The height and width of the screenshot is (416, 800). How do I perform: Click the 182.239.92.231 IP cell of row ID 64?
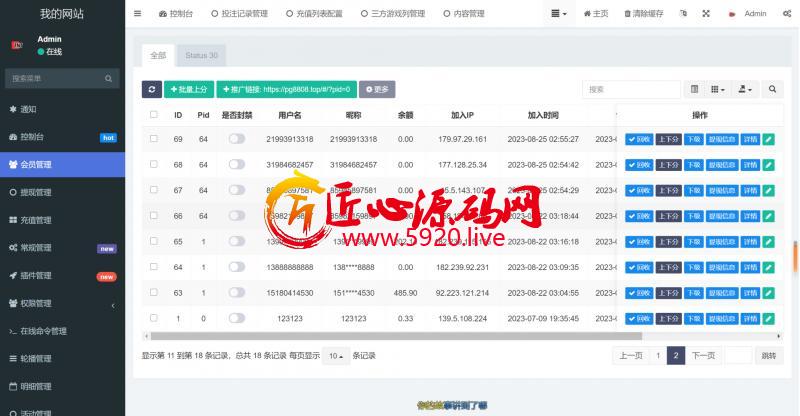coord(462,267)
